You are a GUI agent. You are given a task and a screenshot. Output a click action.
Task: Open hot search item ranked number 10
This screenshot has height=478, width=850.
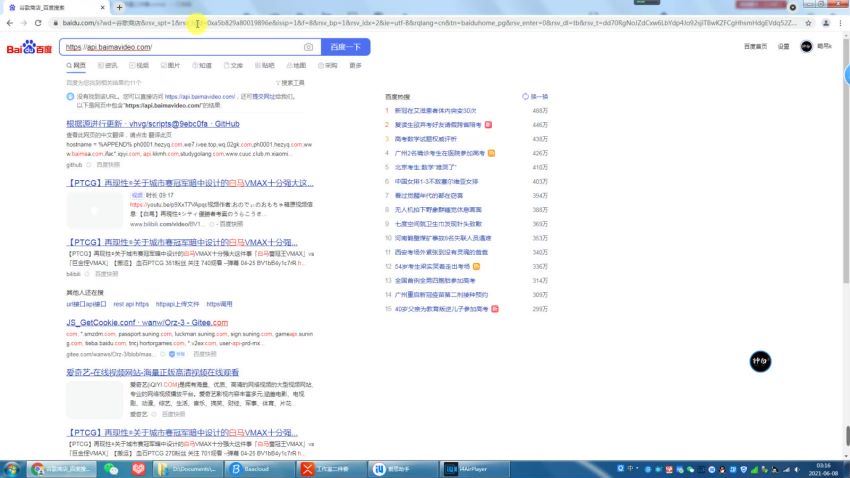[x=443, y=238]
